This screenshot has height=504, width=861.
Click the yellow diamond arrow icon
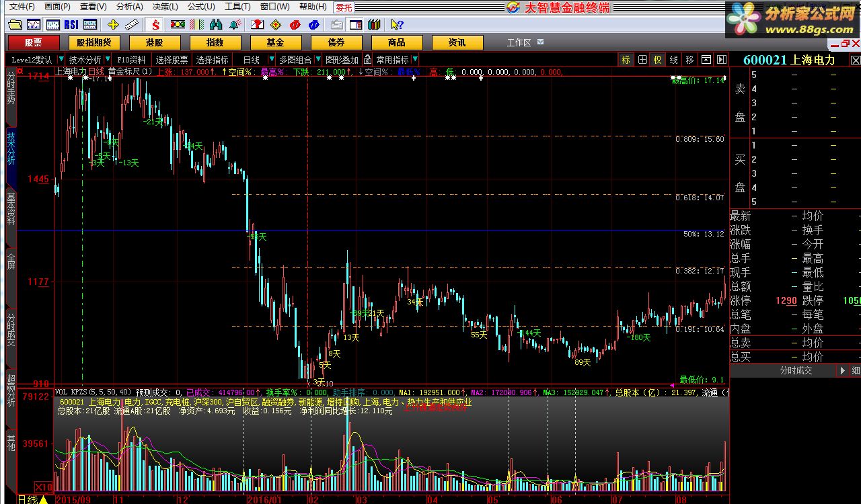pyautogui.click(x=276, y=25)
